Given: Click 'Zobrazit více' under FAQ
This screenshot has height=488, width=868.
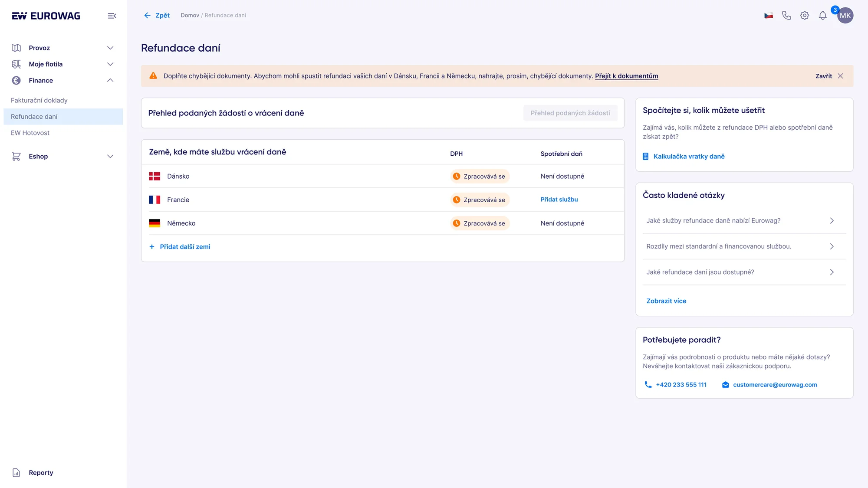Looking at the screenshot, I should point(666,301).
